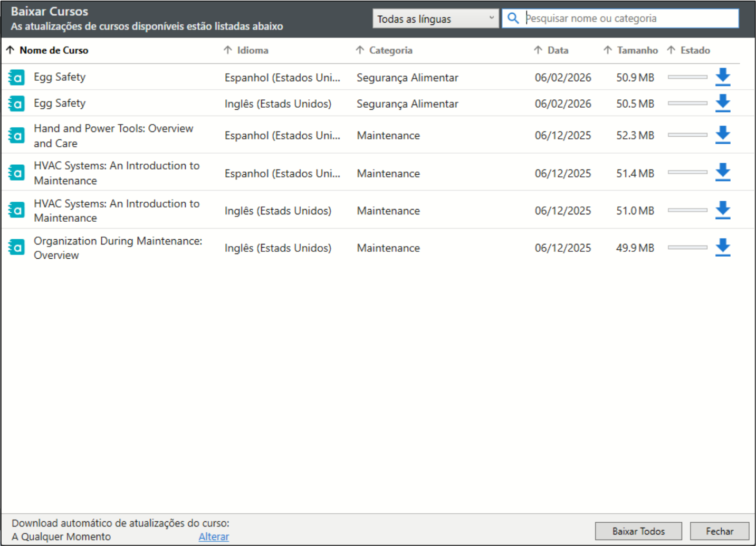Sort by Tamanho column header
Image resolution: width=756 pixels, height=546 pixels.
point(631,50)
